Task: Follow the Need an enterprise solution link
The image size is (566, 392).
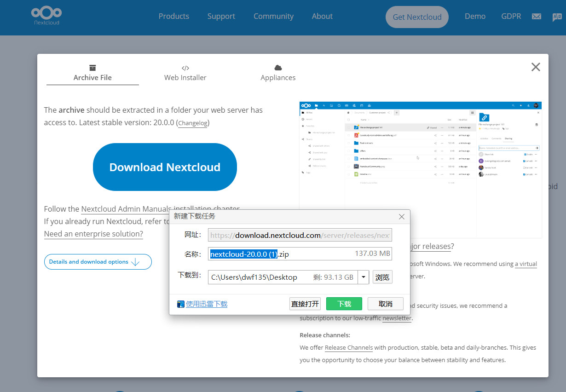Action: tap(93, 234)
